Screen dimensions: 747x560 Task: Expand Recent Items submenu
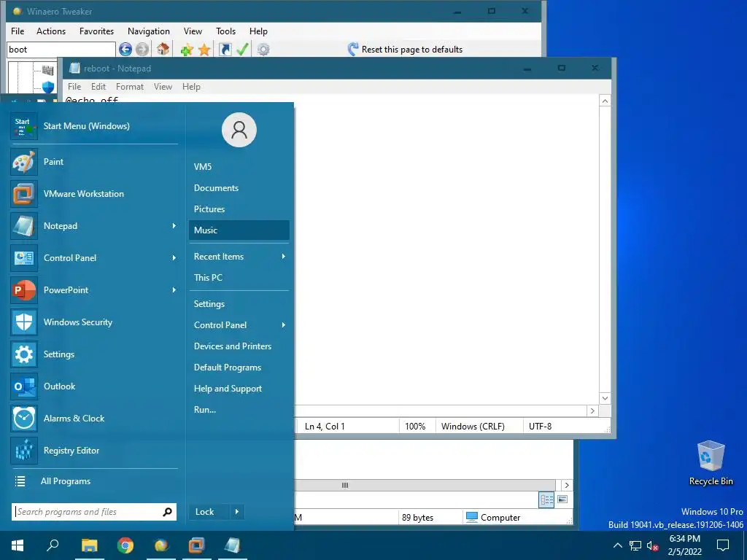coord(239,256)
